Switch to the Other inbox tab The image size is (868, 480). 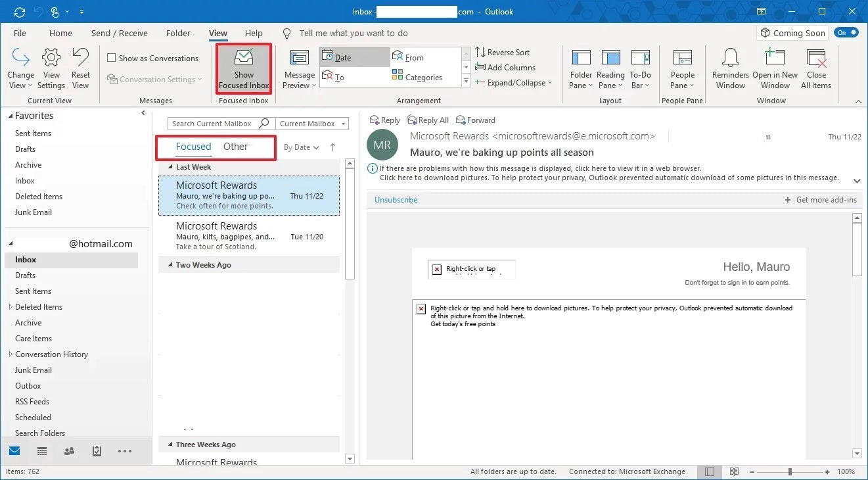point(235,147)
